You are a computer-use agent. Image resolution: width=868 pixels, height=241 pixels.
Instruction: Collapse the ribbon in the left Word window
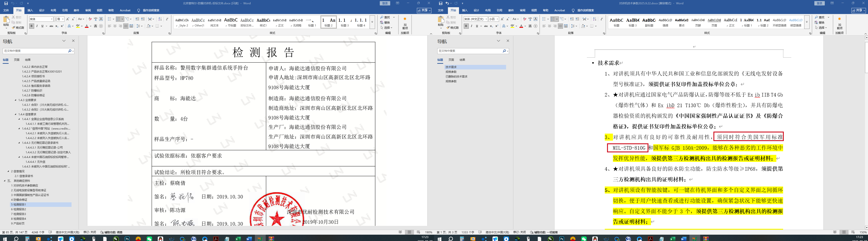[x=431, y=34]
